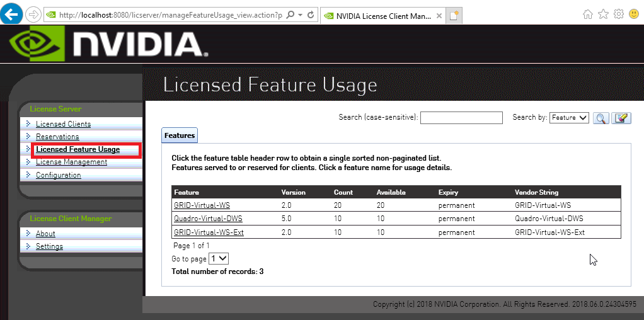Click the browser back arrow button

(x=11, y=14)
